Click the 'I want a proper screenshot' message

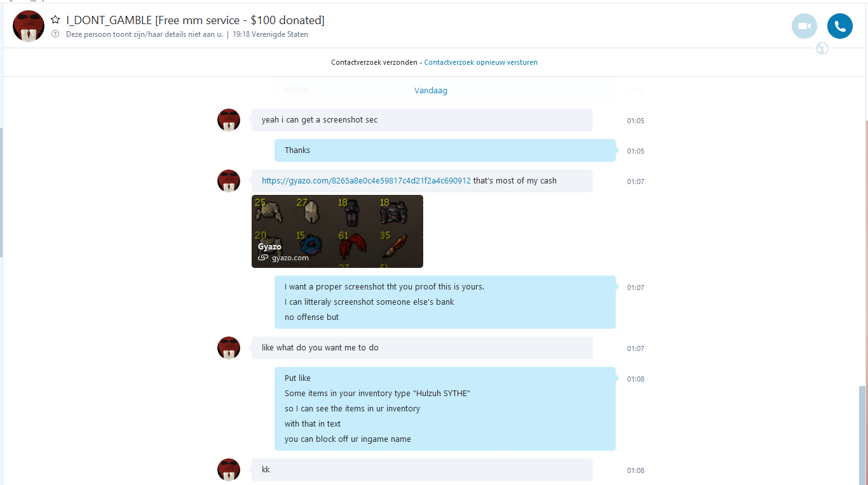(445, 302)
